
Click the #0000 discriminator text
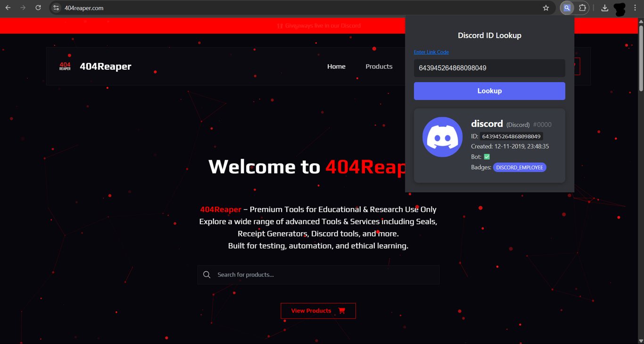point(542,125)
